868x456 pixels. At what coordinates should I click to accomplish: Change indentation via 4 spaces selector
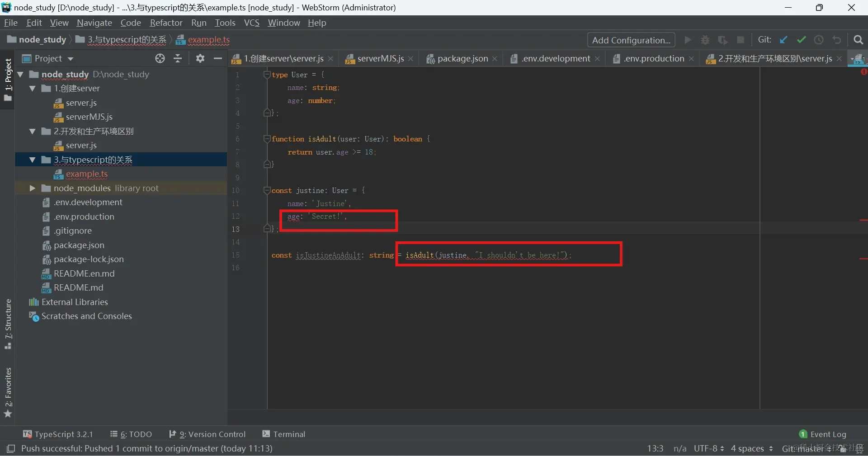[x=752, y=448]
